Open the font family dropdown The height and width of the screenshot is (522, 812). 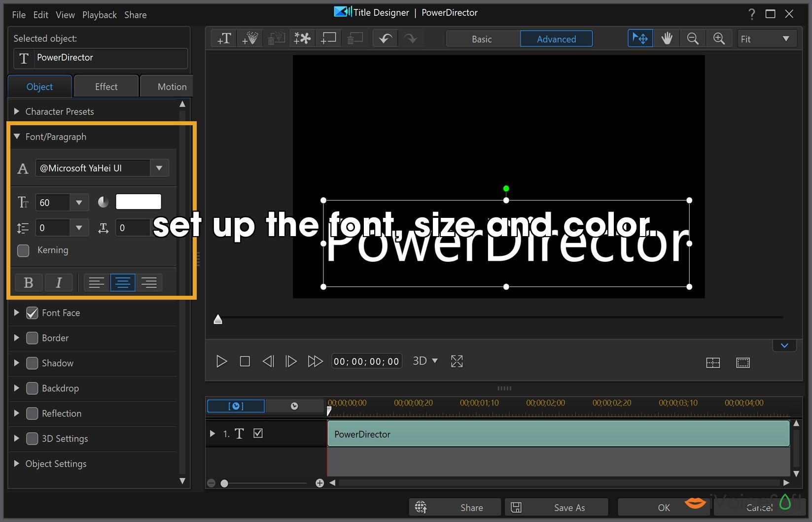159,168
